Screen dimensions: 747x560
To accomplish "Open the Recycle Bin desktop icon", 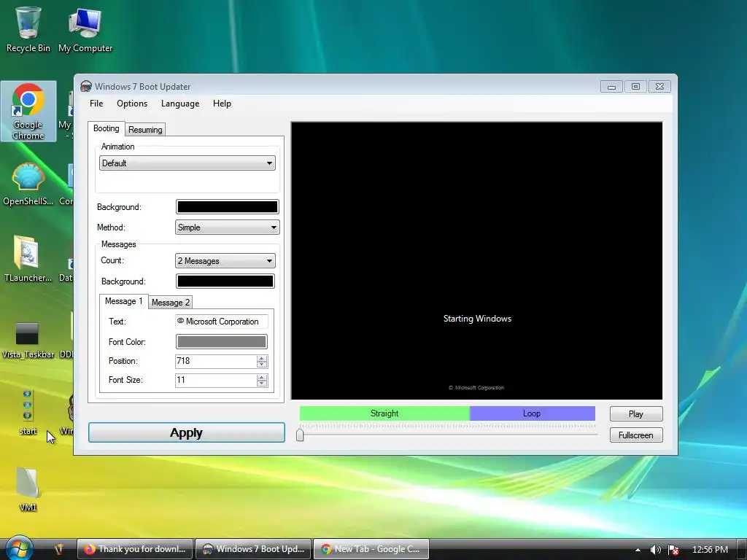I will coord(28,28).
